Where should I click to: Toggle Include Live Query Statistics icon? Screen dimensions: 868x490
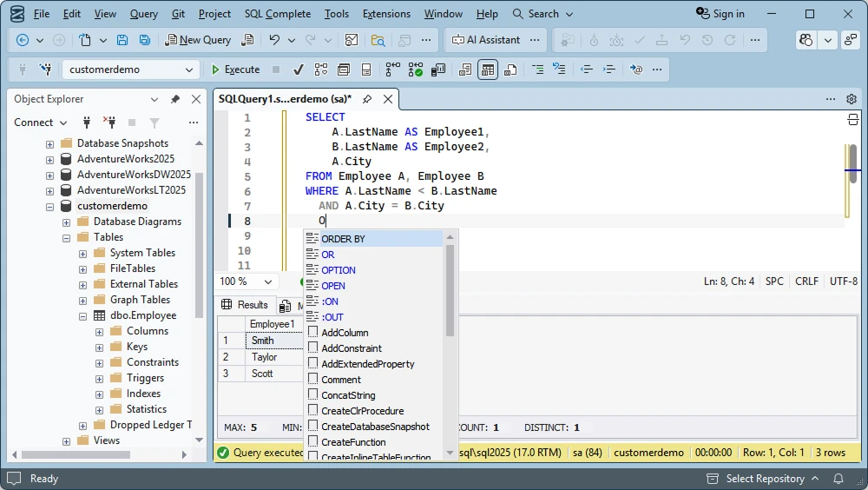pos(415,70)
